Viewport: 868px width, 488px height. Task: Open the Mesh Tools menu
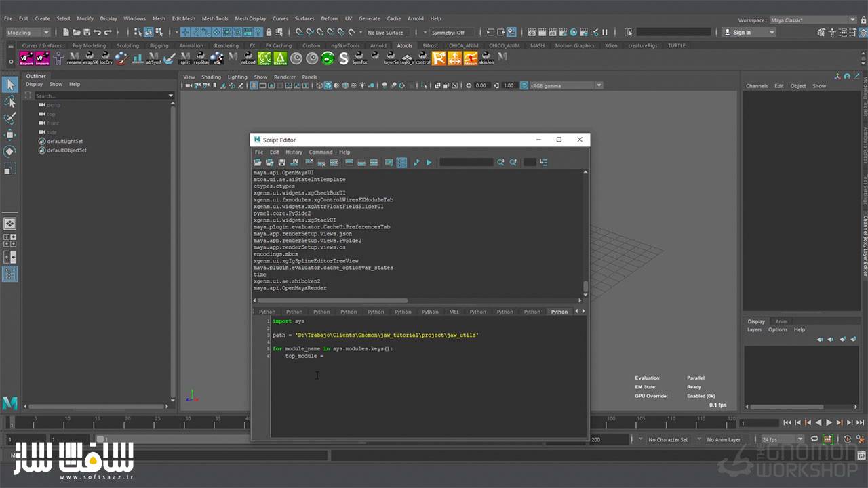[215, 18]
